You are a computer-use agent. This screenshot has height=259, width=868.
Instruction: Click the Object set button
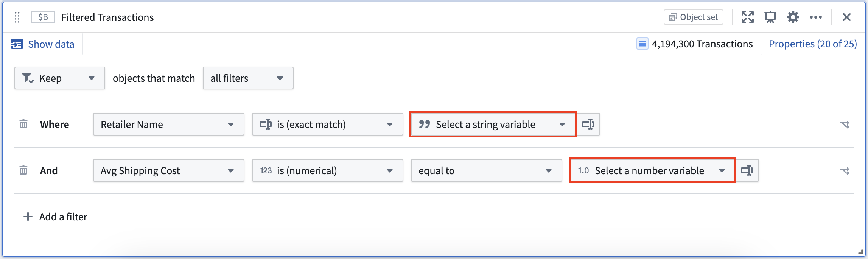tap(693, 17)
